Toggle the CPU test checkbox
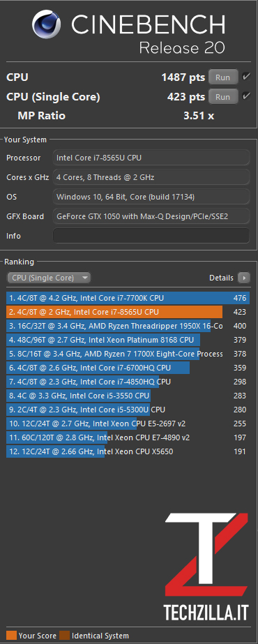This screenshot has width=258, height=644. pyautogui.click(x=246, y=77)
